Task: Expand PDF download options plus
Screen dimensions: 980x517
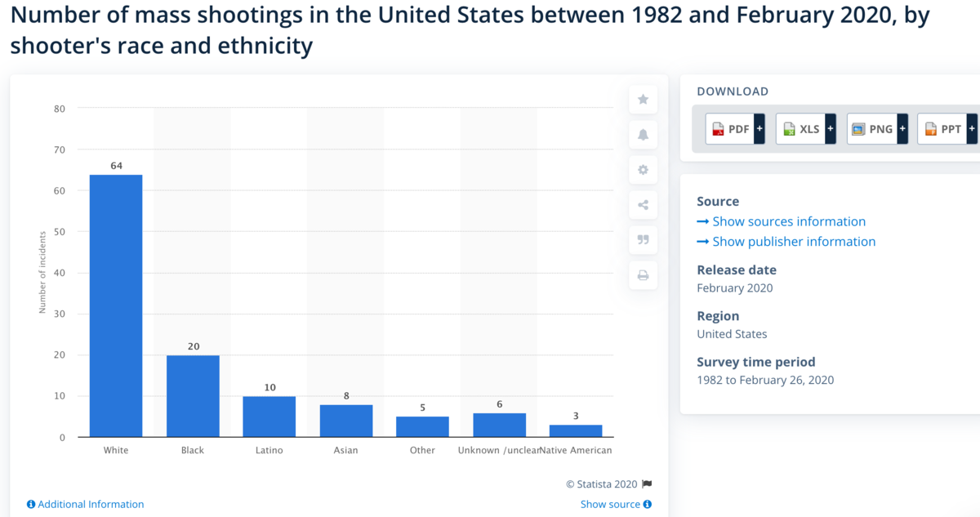Action: pos(759,129)
